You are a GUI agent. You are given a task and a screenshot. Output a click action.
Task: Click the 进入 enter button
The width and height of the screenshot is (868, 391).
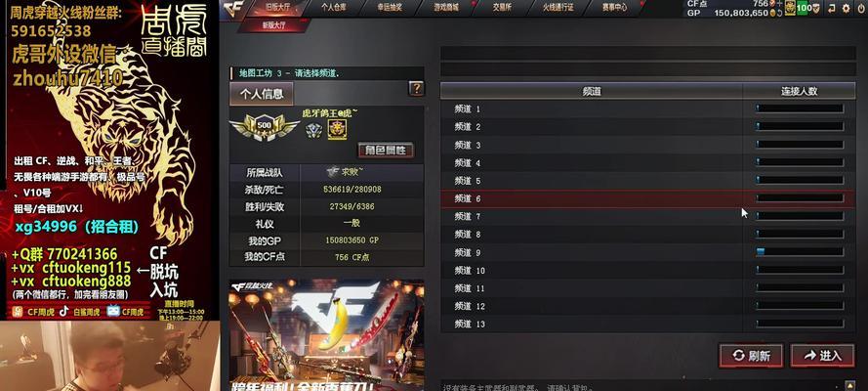click(823, 356)
